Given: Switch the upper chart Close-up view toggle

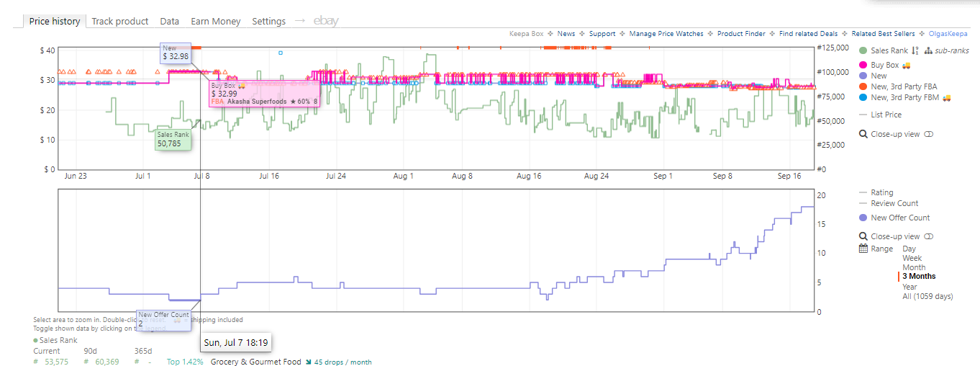Looking at the screenshot, I should click(x=928, y=134).
